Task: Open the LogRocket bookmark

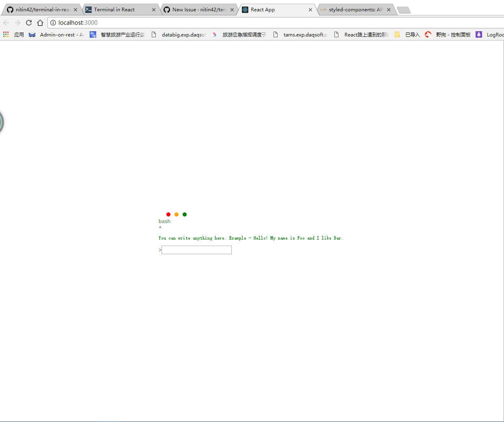Action: pos(490,35)
